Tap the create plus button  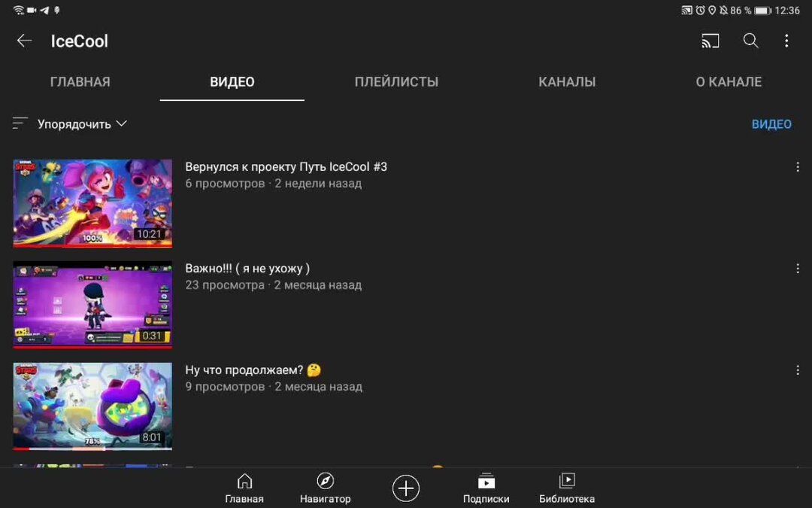click(405, 488)
